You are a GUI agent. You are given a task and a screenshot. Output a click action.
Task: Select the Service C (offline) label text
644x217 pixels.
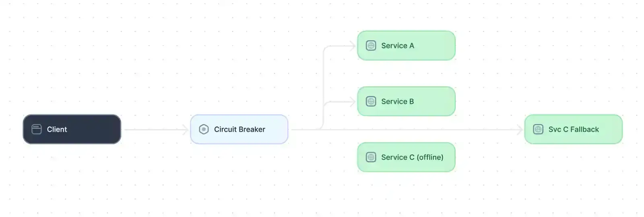pyautogui.click(x=412, y=157)
